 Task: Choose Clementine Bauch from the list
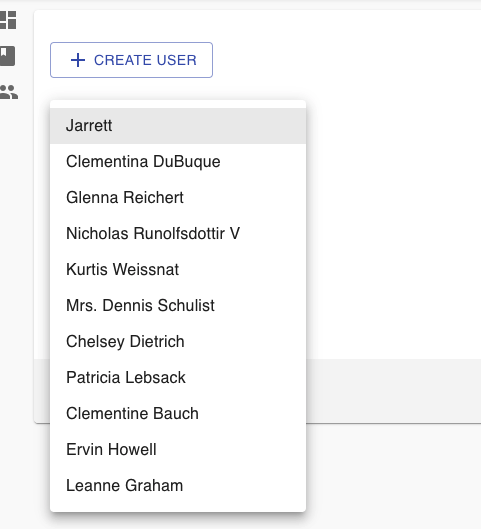coord(178,414)
